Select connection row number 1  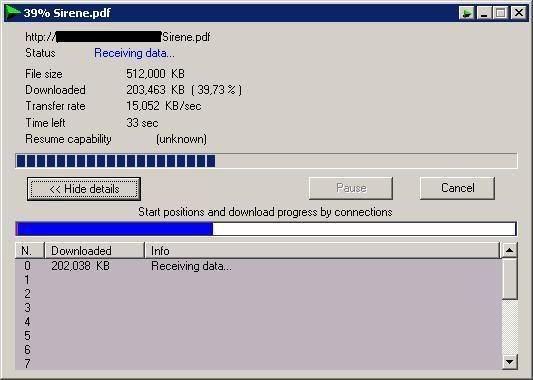click(258, 280)
